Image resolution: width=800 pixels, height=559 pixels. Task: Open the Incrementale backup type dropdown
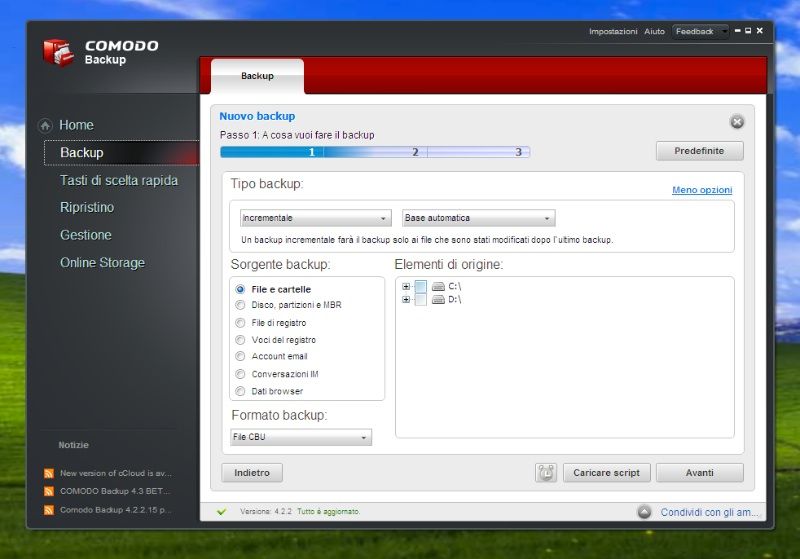315,218
